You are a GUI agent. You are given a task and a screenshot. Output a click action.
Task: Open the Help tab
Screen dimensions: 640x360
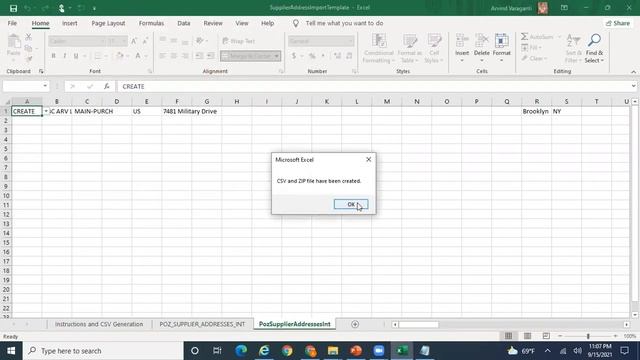click(267, 23)
